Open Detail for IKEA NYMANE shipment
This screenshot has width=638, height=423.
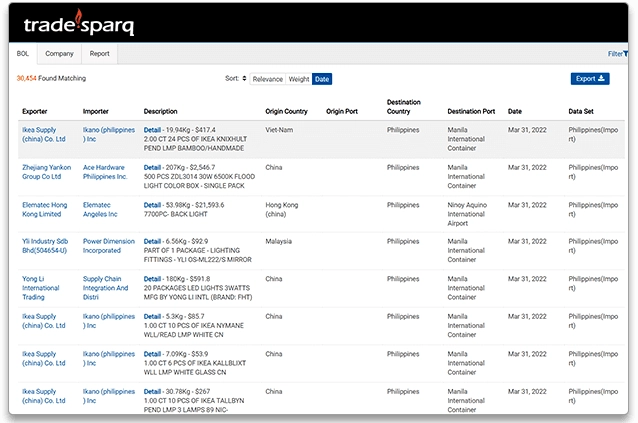[152, 316]
